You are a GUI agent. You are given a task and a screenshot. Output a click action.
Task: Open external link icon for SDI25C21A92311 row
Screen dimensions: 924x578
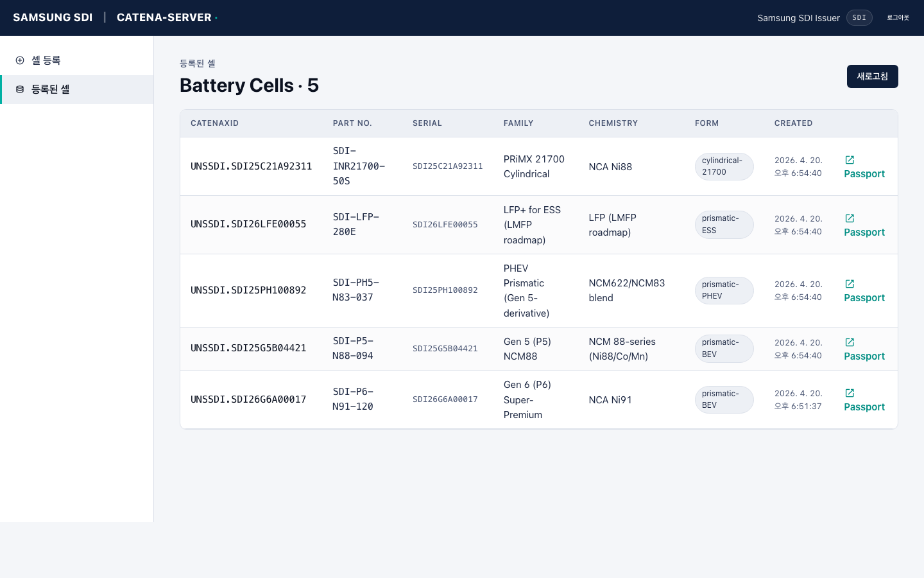[x=850, y=160]
